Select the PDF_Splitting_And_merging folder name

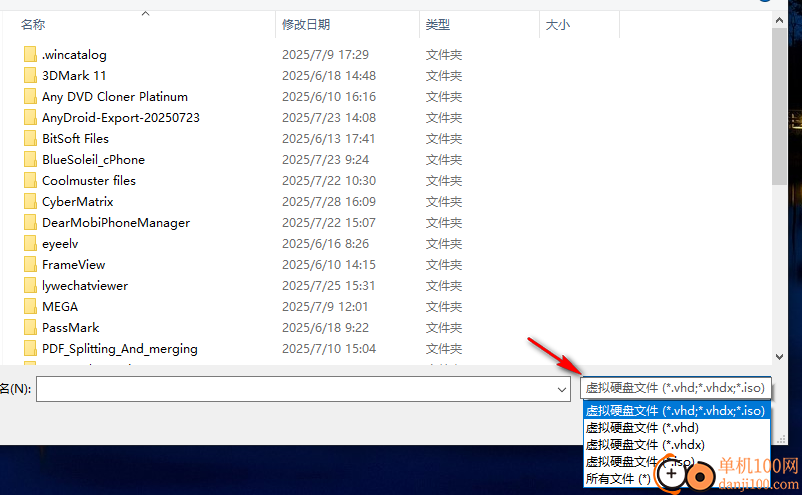[x=120, y=349]
